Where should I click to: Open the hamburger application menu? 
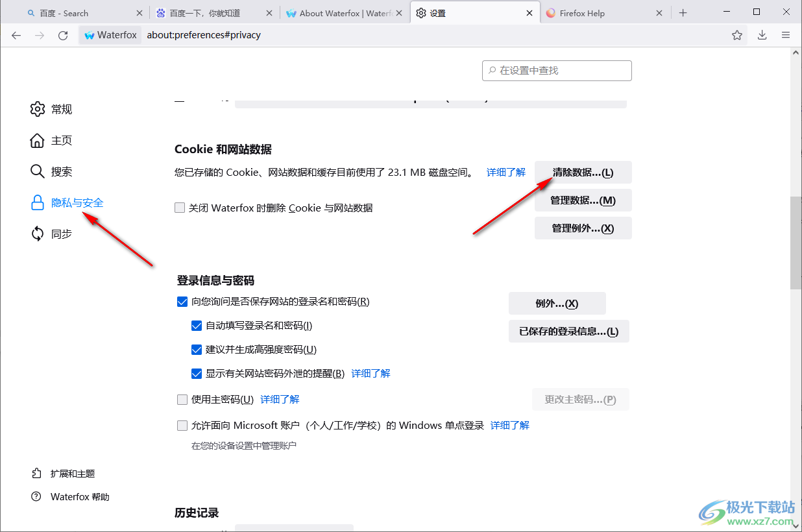[x=786, y=35]
